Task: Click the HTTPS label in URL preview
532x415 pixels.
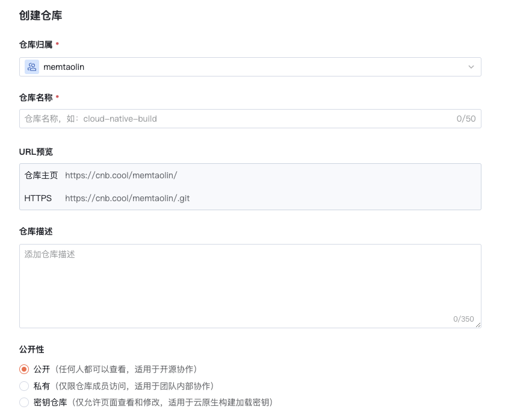Action: (38, 198)
